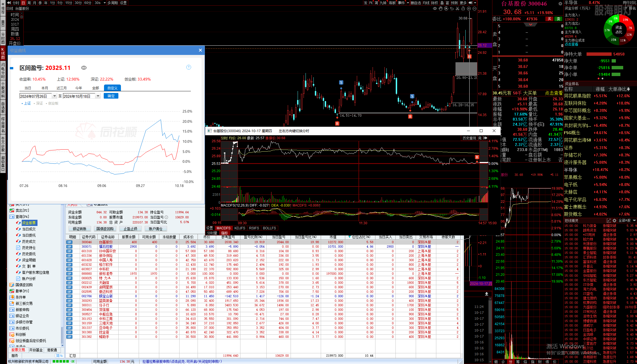Image resolution: width=637 pixels, height=364 pixels.
Task: Open the far-right toolbar dropdown arrow after 更多
Action: 475,3
